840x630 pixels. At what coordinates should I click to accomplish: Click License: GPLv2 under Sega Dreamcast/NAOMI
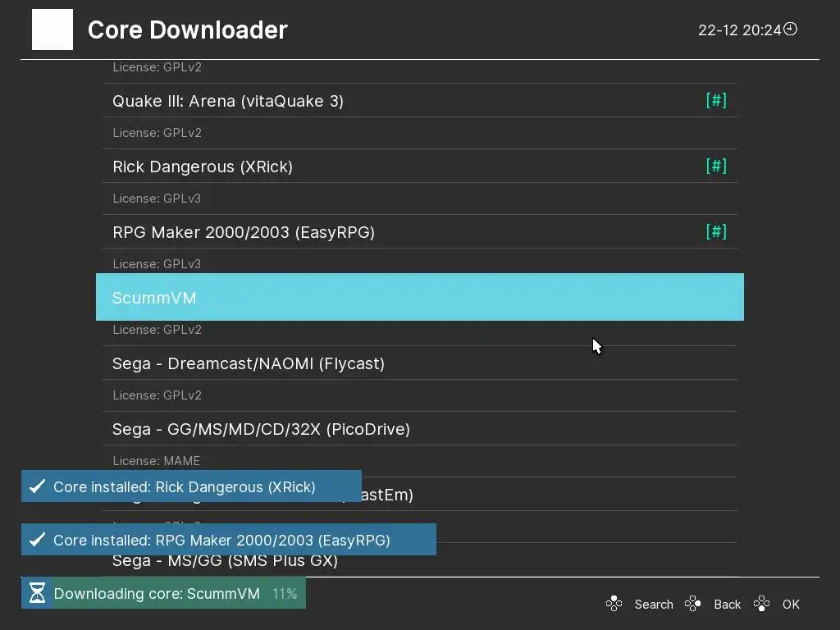(157, 395)
